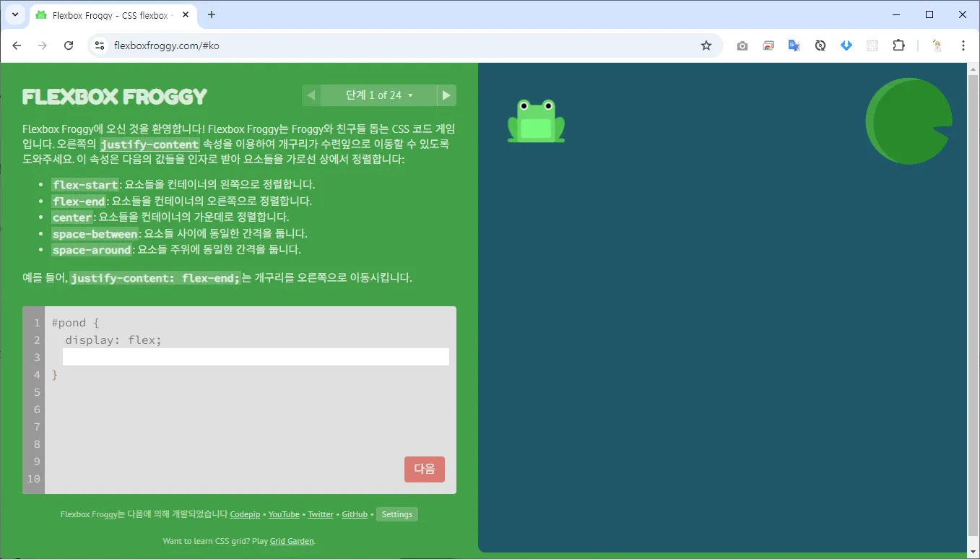Open the Twitter link
980x559 pixels.
[x=321, y=514]
